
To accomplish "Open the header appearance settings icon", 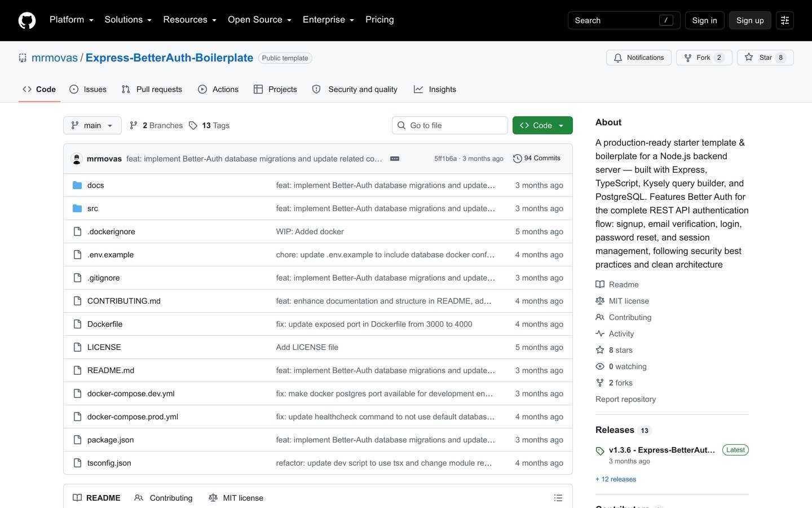I will [785, 20].
